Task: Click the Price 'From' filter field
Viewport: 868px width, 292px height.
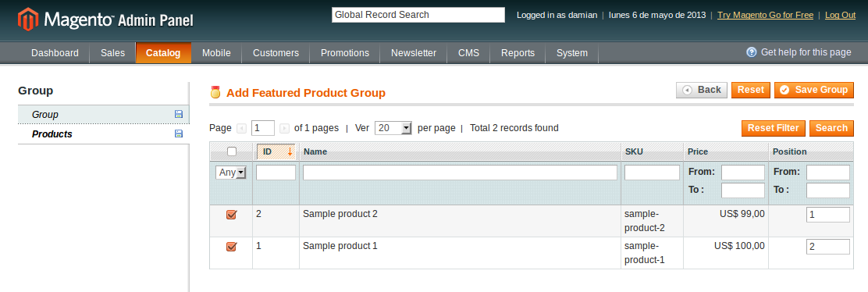Action: (x=743, y=173)
